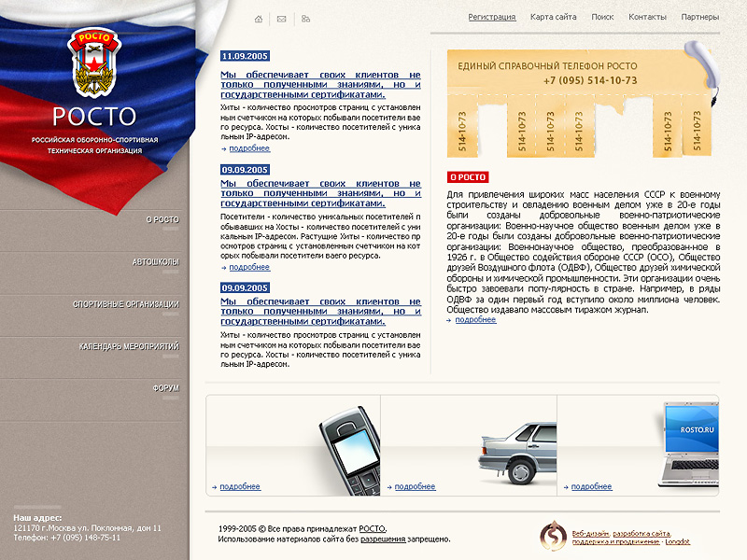Select Автошколы in the sidebar menu
Image resolution: width=747 pixels, height=560 pixels.
point(155,262)
